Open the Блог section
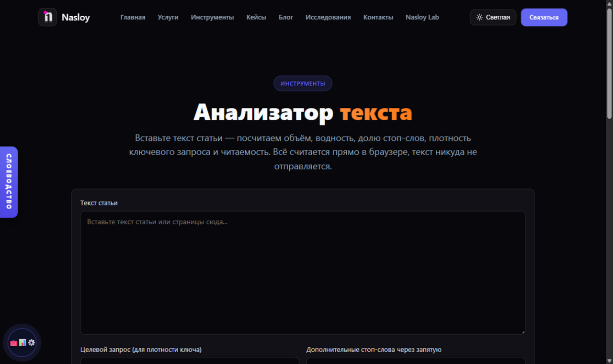This screenshot has height=364, width=613. [x=286, y=17]
